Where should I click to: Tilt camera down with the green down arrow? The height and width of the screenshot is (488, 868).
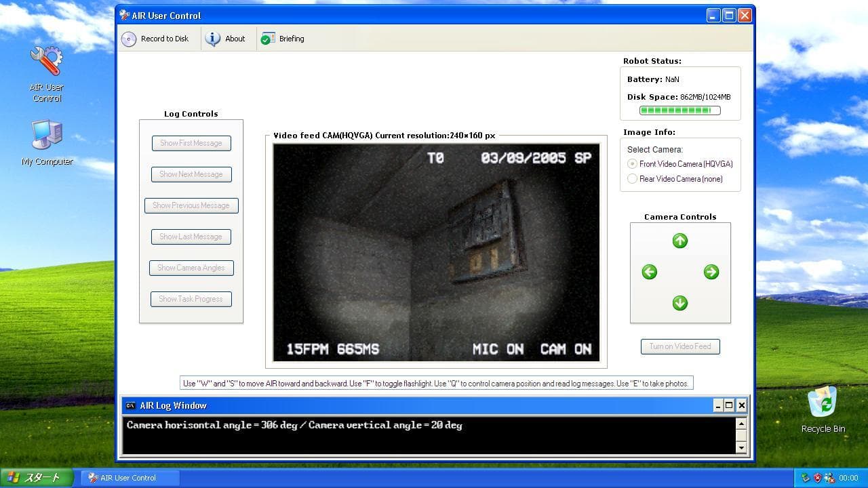pyautogui.click(x=679, y=302)
